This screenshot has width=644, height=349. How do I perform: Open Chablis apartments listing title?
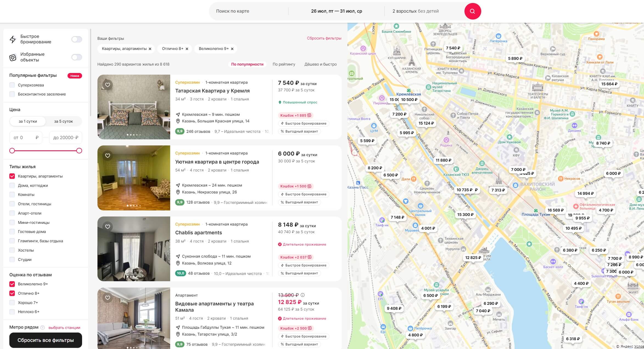pos(198,233)
